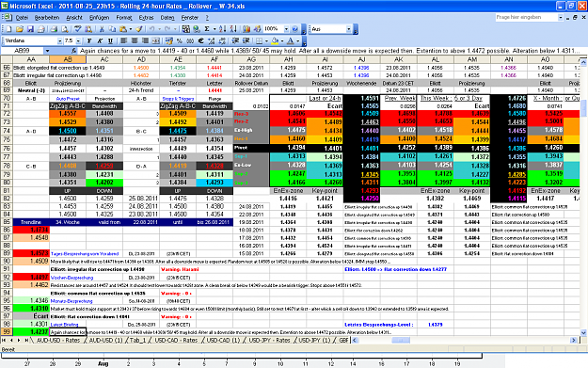The width and height of the screenshot is (588, 368).
Task: Activate the Format Painter brush
Action: pos(139,29)
